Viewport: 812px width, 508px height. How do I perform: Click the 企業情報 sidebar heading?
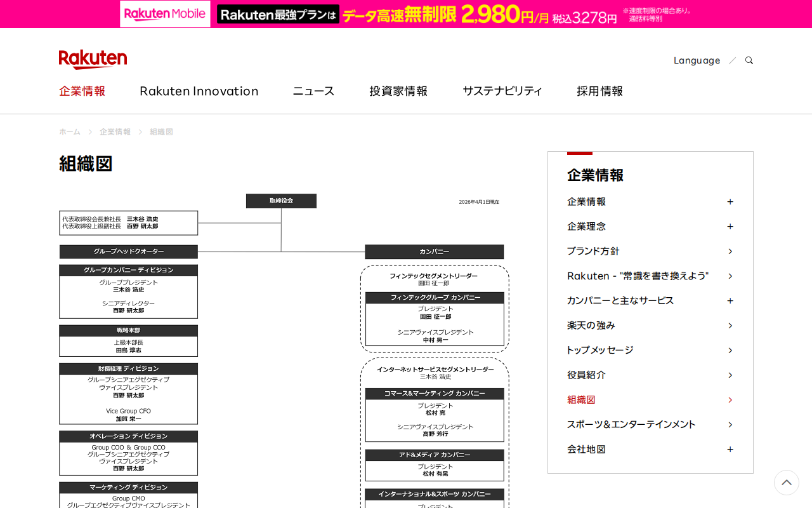(595, 175)
